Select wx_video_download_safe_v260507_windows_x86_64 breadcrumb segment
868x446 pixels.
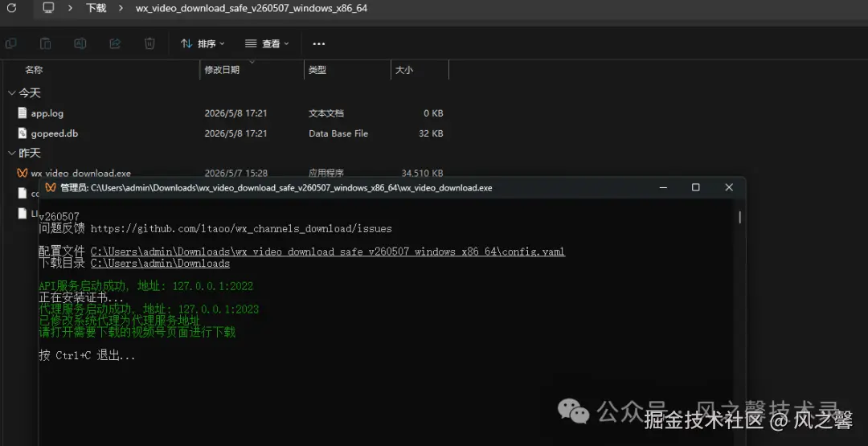tap(252, 8)
